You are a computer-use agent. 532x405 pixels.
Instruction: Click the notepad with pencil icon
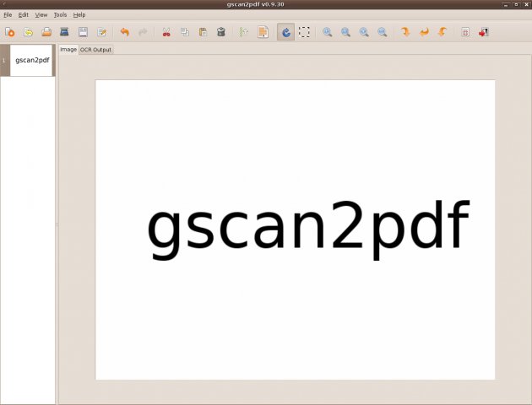(101, 32)
